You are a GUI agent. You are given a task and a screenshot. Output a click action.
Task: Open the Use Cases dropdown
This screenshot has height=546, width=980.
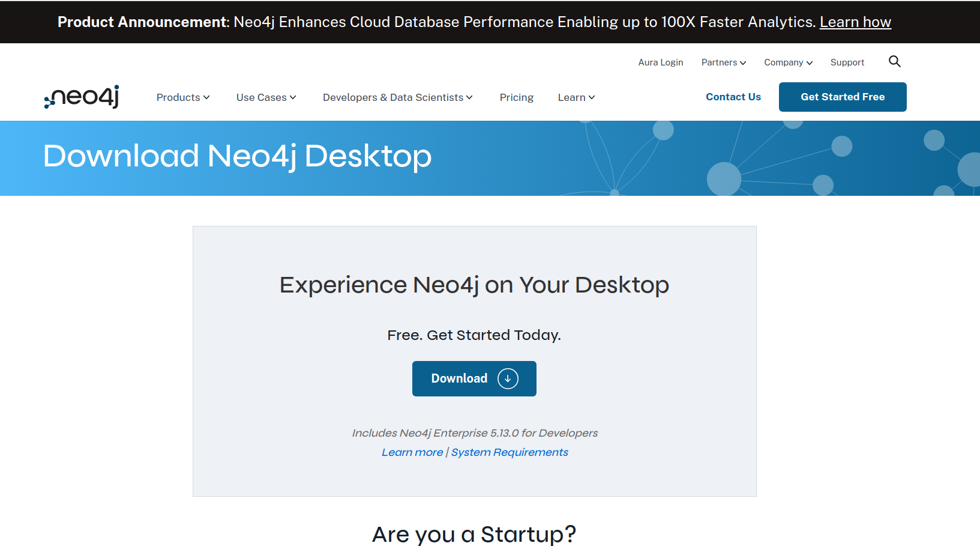point(266,97)
